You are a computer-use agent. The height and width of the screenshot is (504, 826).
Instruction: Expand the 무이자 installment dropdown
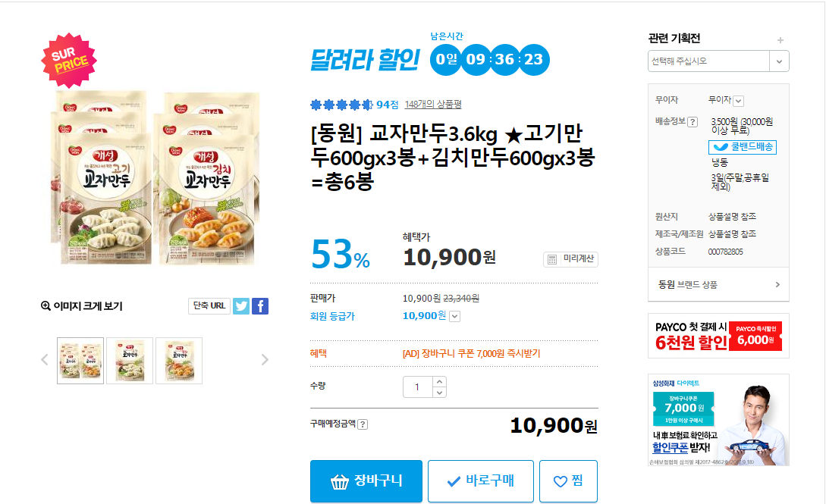[x=738, y=101]
